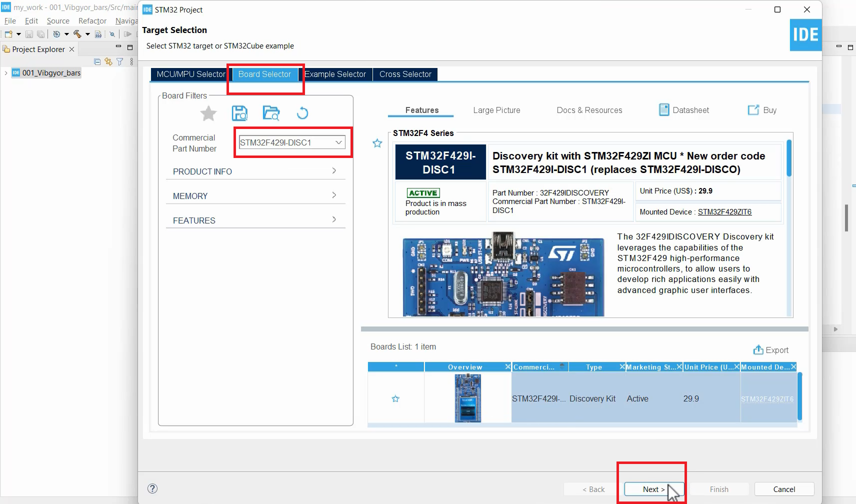Screen dimensions: 856x504
Task: Star the STM32F4 Series board in details pane
Action: pos(377,143)
